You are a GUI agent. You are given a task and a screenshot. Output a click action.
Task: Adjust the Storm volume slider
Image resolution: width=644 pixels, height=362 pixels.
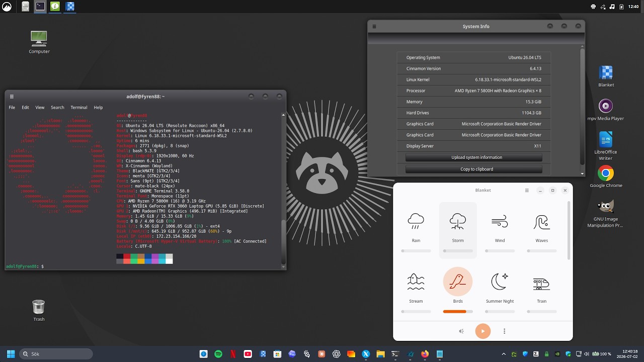tap(458, 251)
